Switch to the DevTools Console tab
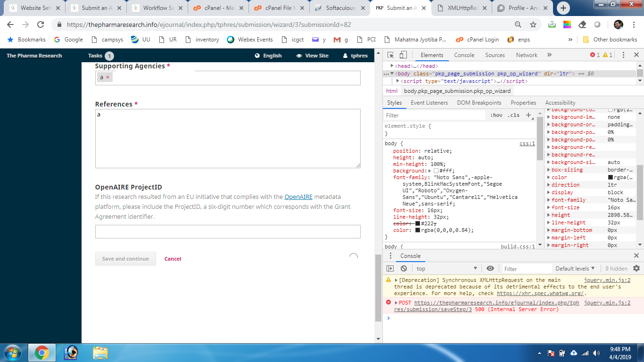The image size is (644, 362). click(464, 55)
